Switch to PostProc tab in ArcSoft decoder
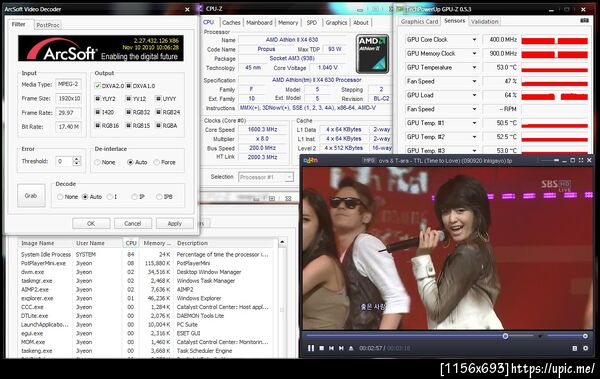This screenshot has width=600, height=379. (48, 25)
